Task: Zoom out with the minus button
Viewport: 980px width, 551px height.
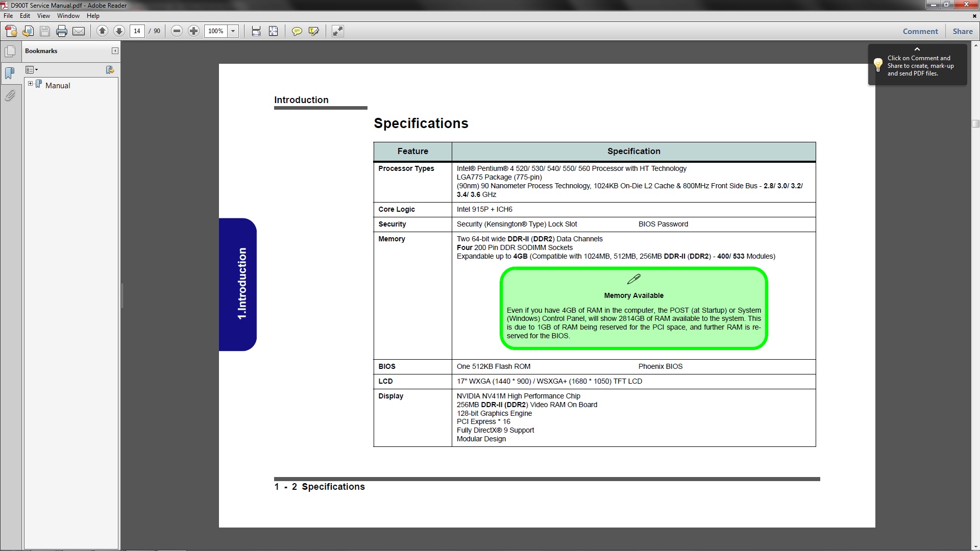Action: pyautogui.click(x=177, y=31)
